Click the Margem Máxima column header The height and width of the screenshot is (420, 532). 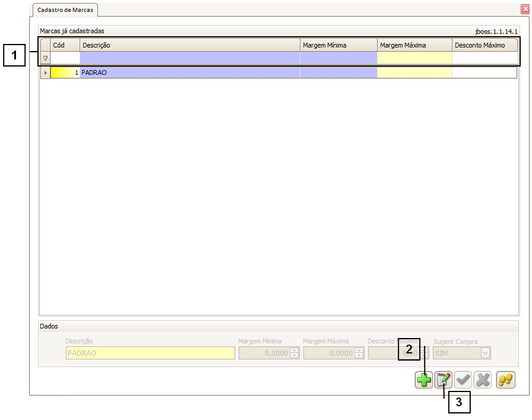pos(414,45)
